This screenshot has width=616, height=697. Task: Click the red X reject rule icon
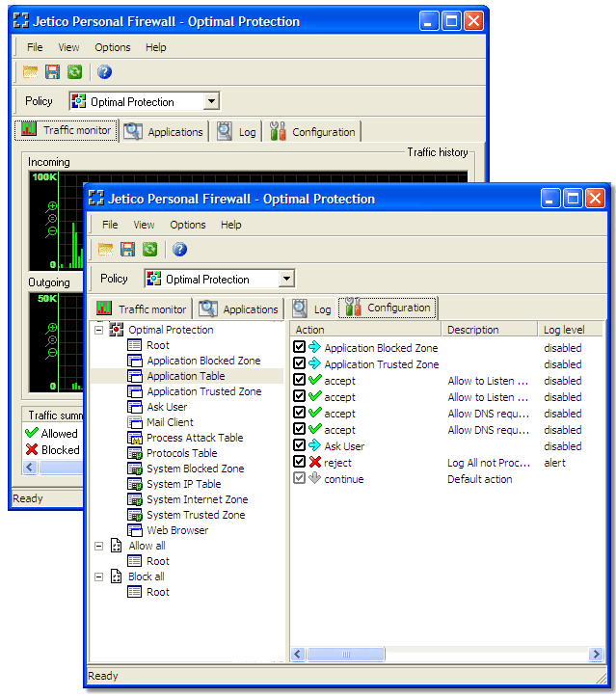coord(315,462)
